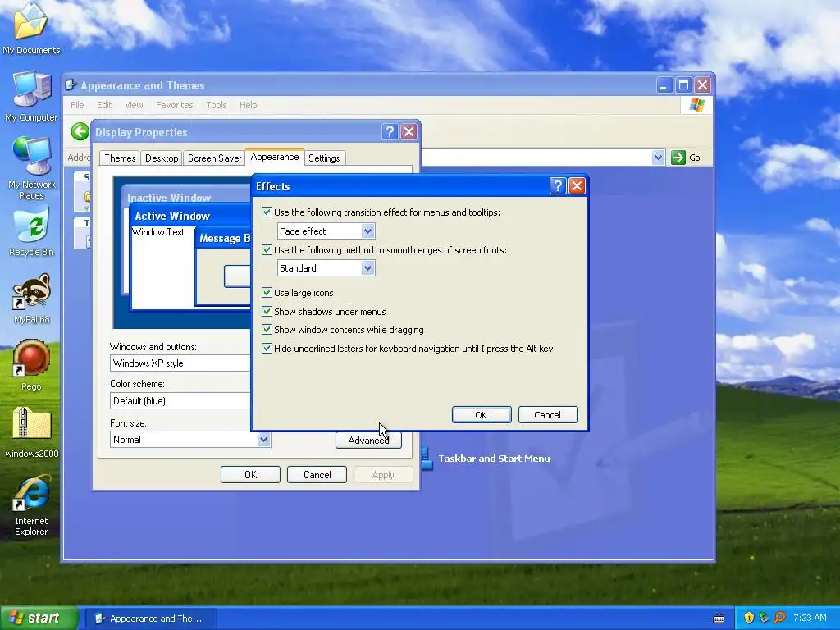Click the Display Properties help question-mark button
Image resolution: width=840 pixels, height=630 pixels.
[390, 132]
